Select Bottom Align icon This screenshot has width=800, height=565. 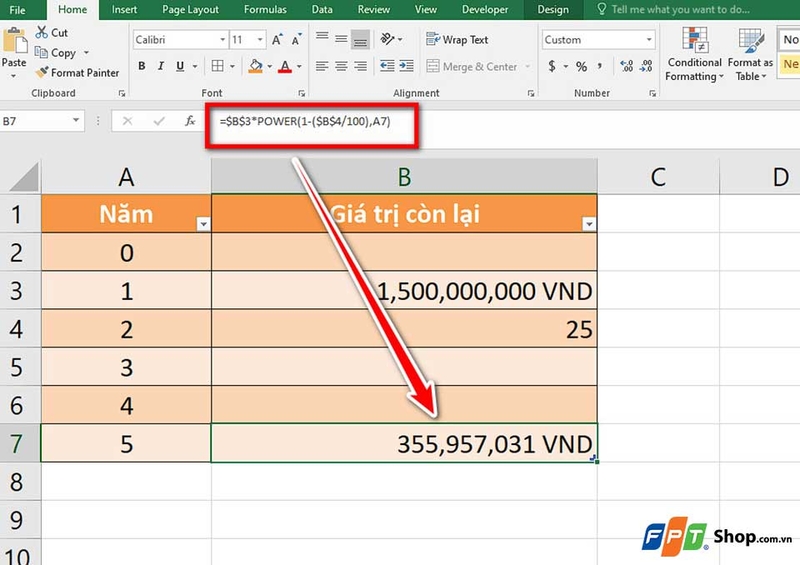pyautogui.click(x=360, y=40)
